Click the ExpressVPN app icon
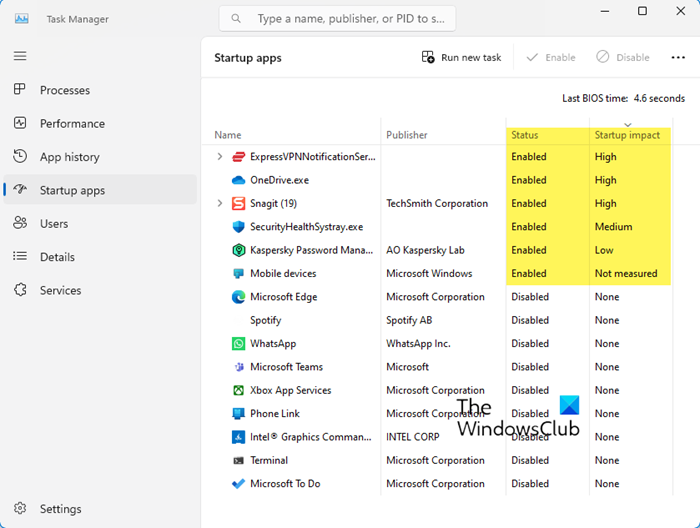This screenshot has width=700, height=528. [238, 157]
